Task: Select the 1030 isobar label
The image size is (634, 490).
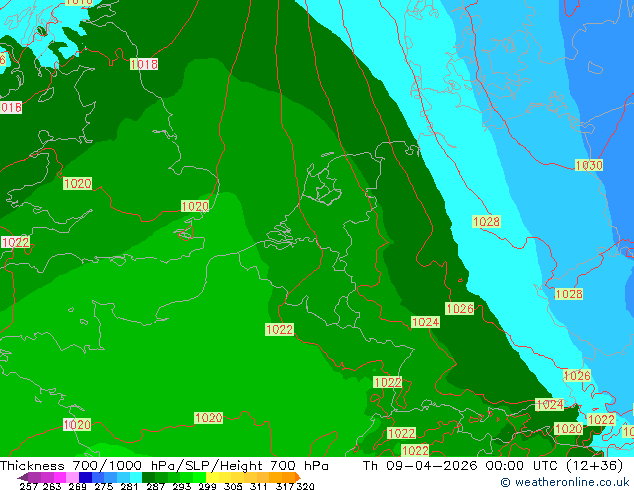Action: click(589, 165)
